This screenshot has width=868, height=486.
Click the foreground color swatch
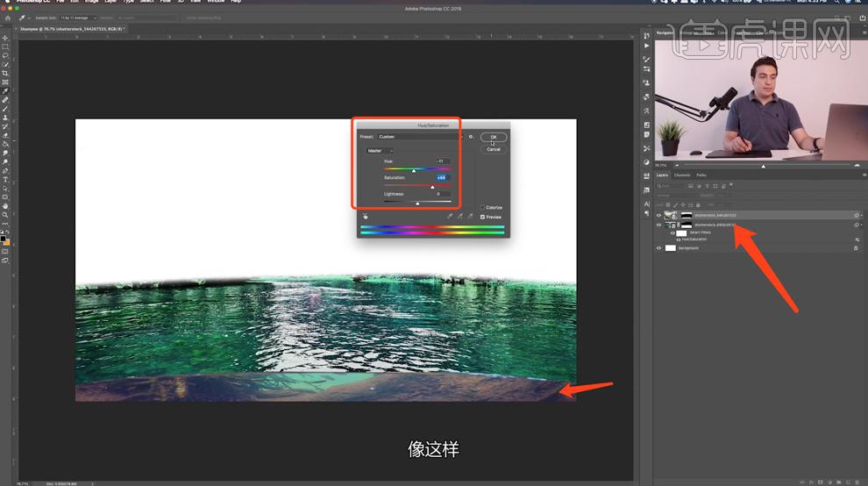coord(4,239)
